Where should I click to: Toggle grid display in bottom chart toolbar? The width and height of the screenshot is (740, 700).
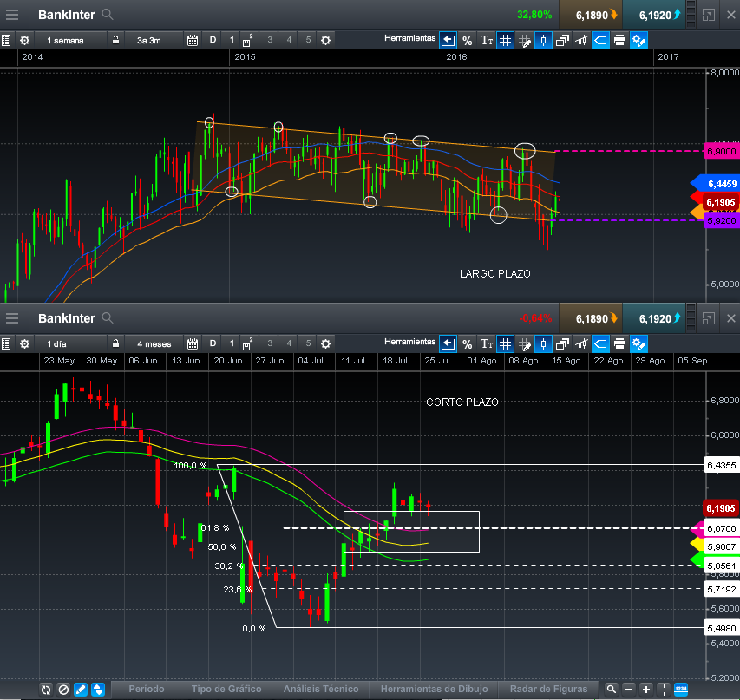[506, 344]
